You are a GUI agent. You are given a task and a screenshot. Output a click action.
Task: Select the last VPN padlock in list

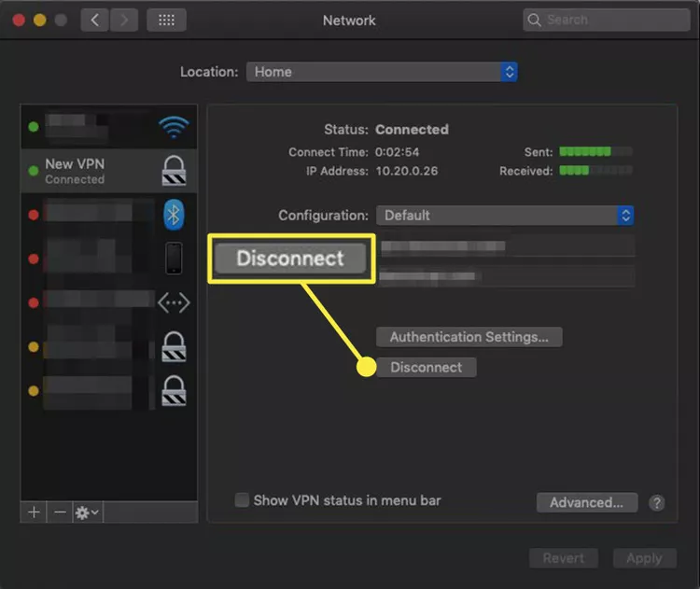click(x=174, y=391)
